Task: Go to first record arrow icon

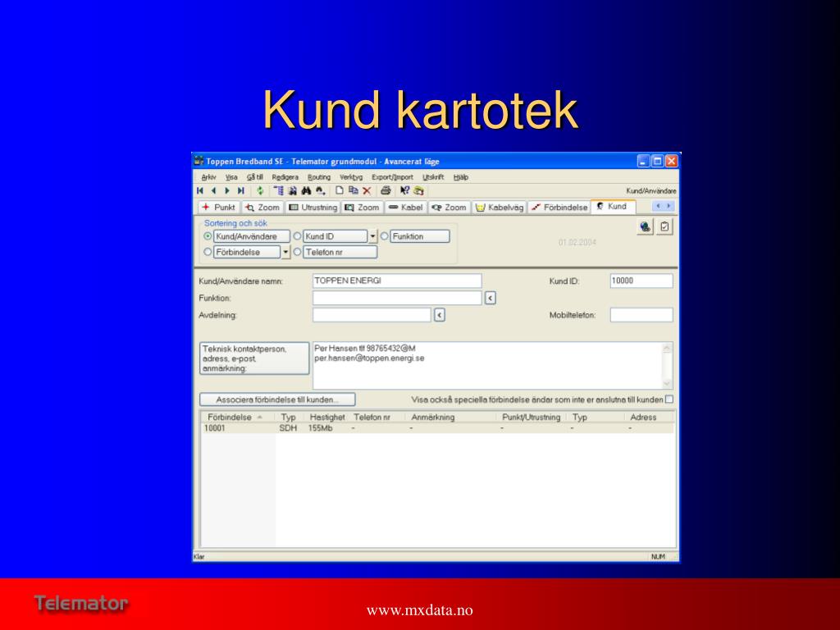Action: (200, 190)
